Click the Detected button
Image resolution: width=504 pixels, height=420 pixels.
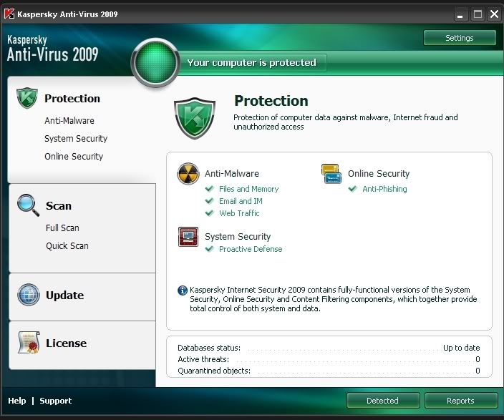pos(383,401)
